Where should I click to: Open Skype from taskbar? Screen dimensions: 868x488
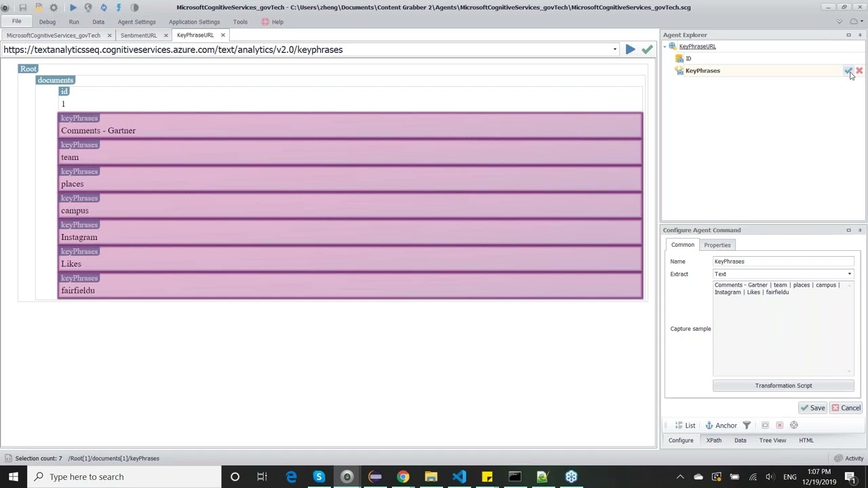point(319,476)
